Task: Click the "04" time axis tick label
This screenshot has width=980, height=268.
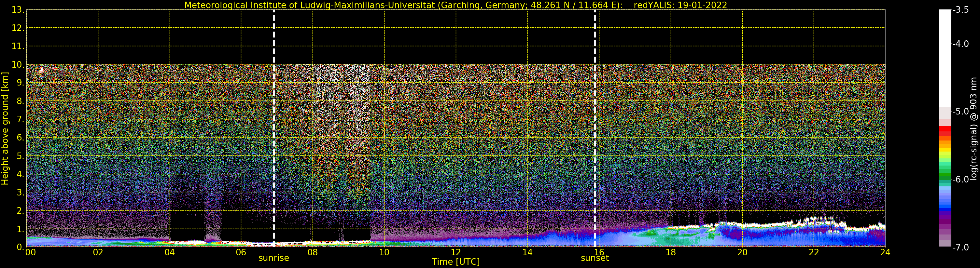Action: click(170, 252)
